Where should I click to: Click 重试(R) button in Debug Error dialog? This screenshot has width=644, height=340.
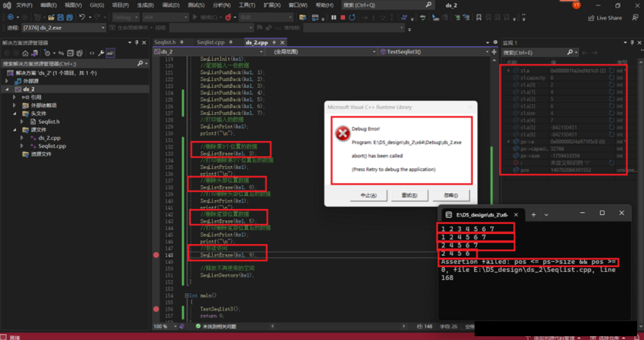(x=410, y=195)
